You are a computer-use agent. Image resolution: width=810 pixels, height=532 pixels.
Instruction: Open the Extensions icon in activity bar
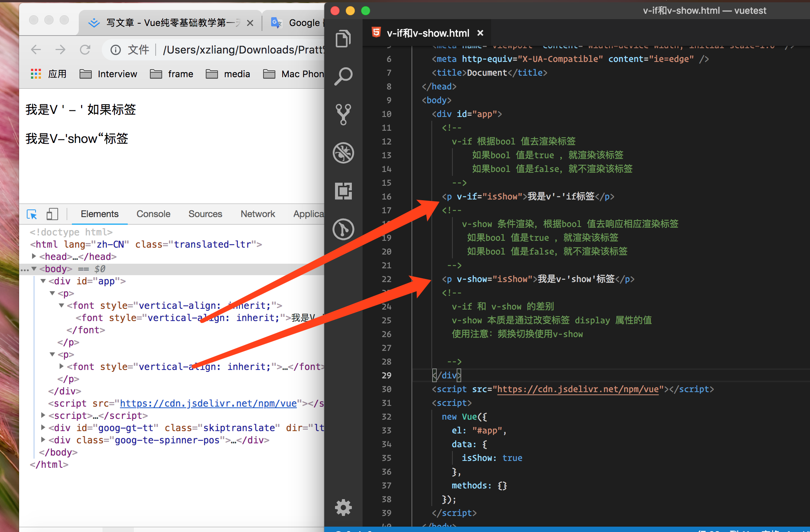pos(343,191)
